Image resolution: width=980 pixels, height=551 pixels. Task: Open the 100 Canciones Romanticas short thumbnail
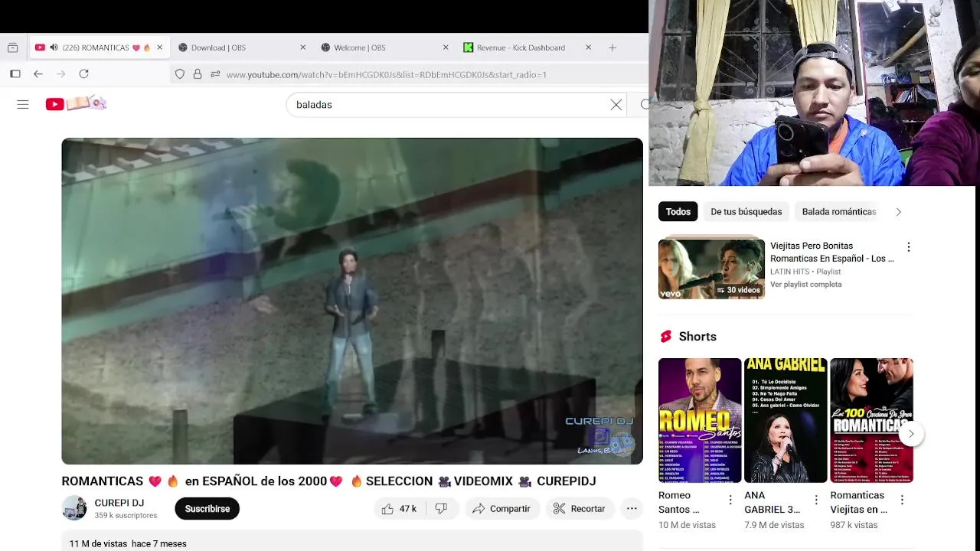click(x=871, y=420)
